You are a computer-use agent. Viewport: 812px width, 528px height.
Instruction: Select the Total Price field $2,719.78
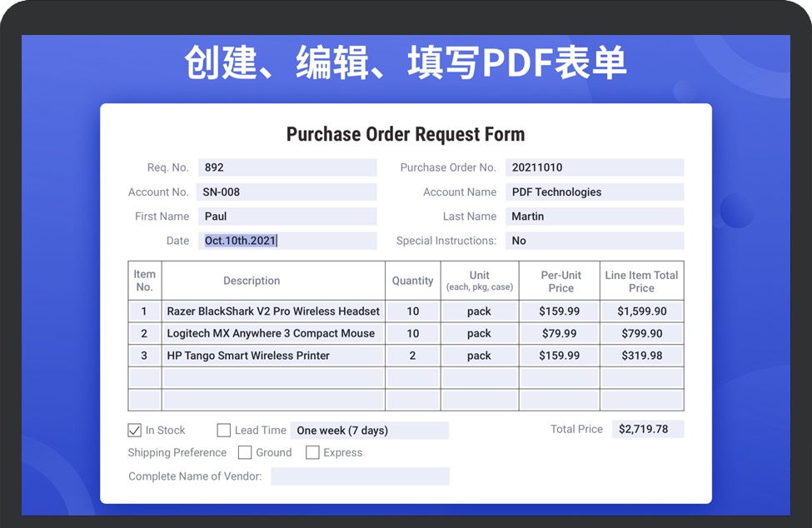[648, 430]
